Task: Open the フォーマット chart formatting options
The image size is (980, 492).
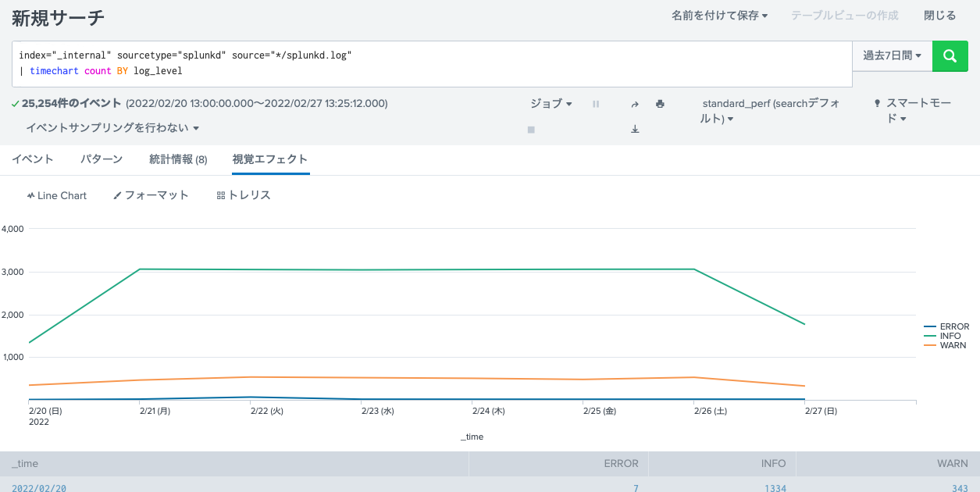Action: click(x=151, y=195)
